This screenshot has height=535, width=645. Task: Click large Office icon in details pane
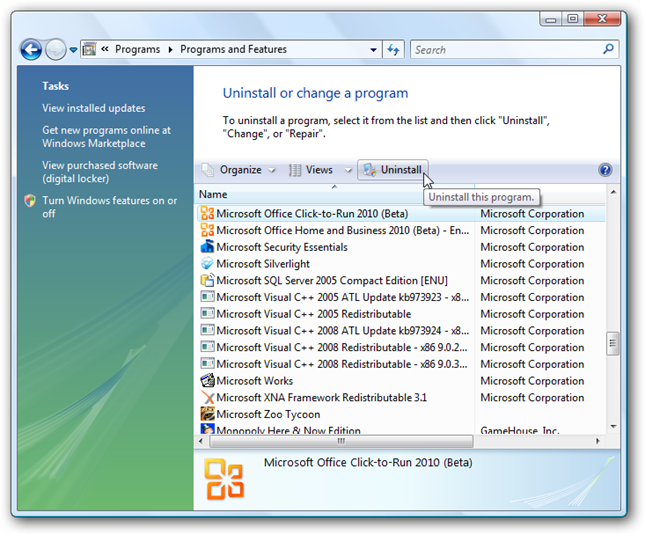pyautogui.click(x=224, y=479)
